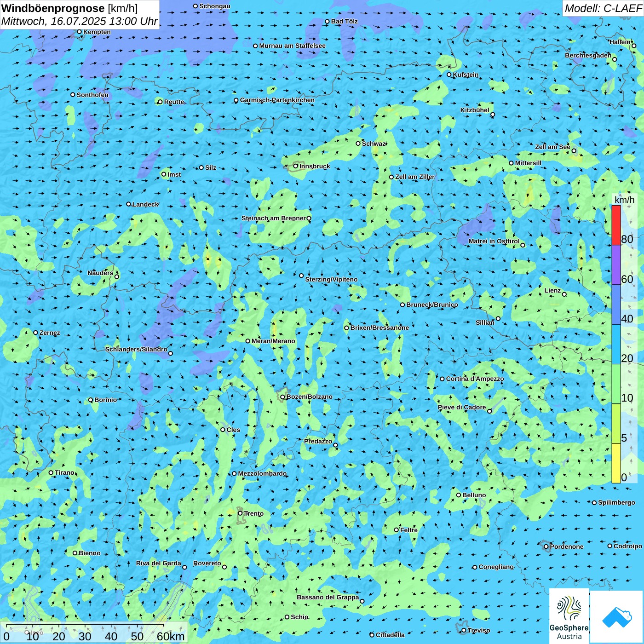Click the yellow 0 km/h legend color
This screenshot has height=644, width=644.
click(616, 463)
